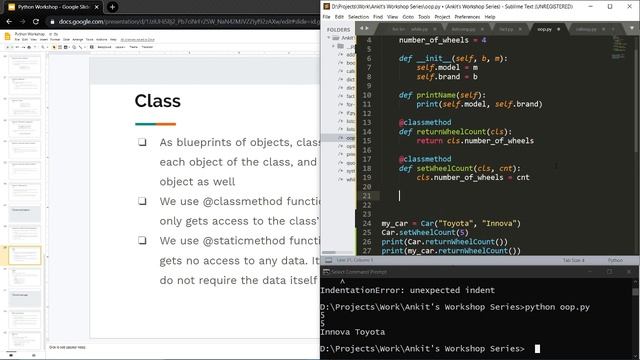Open the Help menu in Sublime Text
The image size is (640, 360).
click(490, 17)
